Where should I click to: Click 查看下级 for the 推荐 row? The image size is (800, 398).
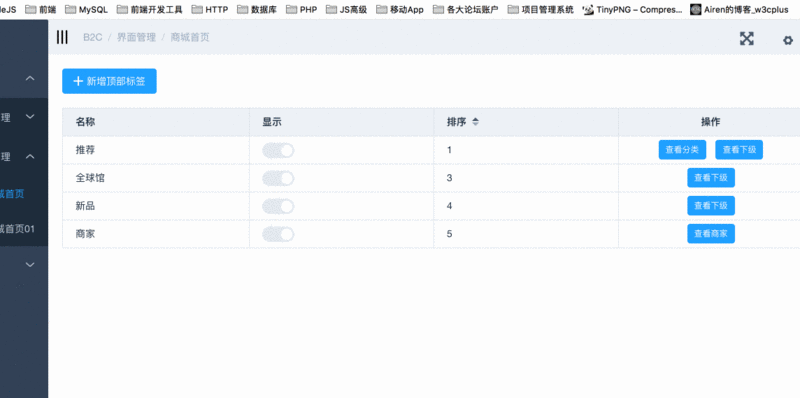[x=739, y=150]
